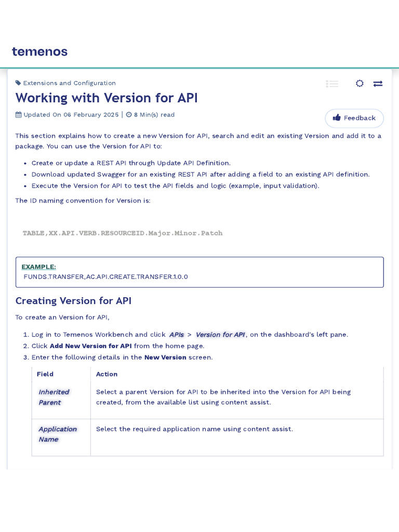Open the table of contents list icon

[x=332, y=84]
